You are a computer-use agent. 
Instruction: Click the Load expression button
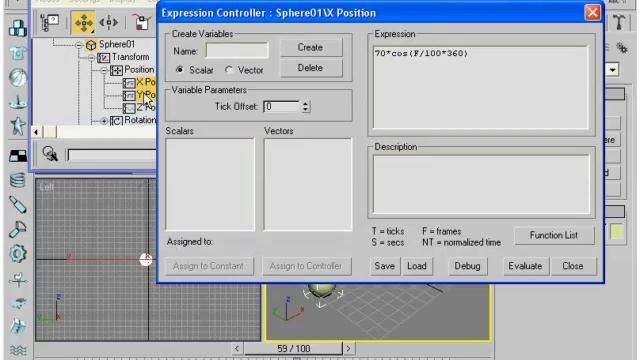(x=417, y=266)
